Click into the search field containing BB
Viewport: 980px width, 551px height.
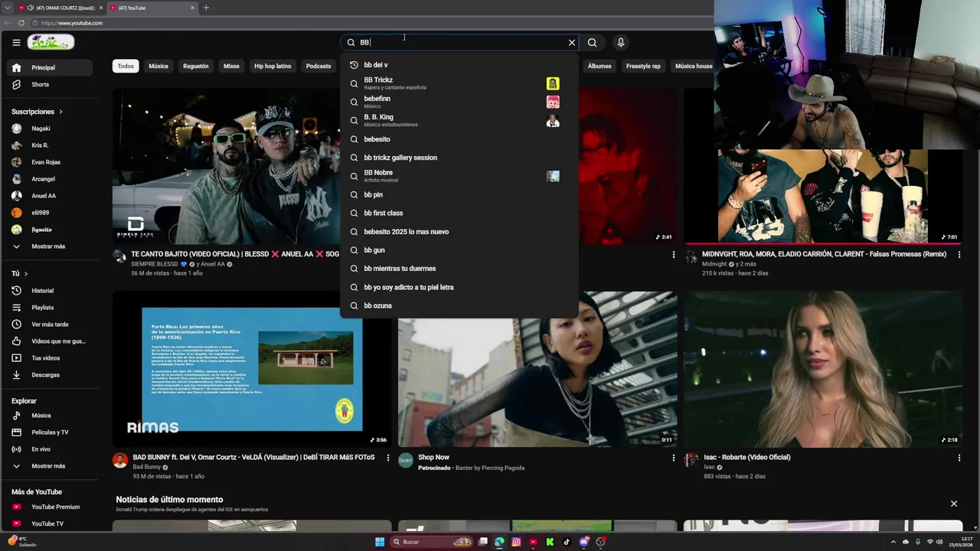coord(459,43)
